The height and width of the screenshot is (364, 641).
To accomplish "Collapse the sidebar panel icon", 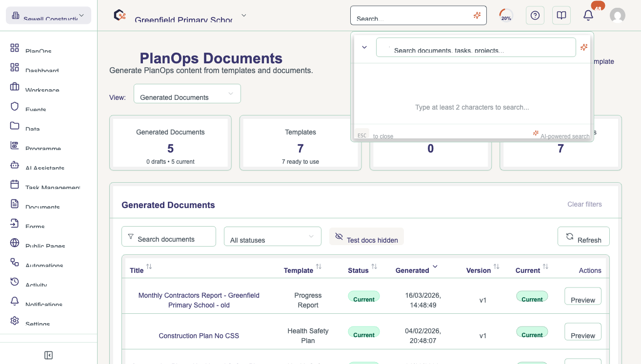I will [48, 355].
